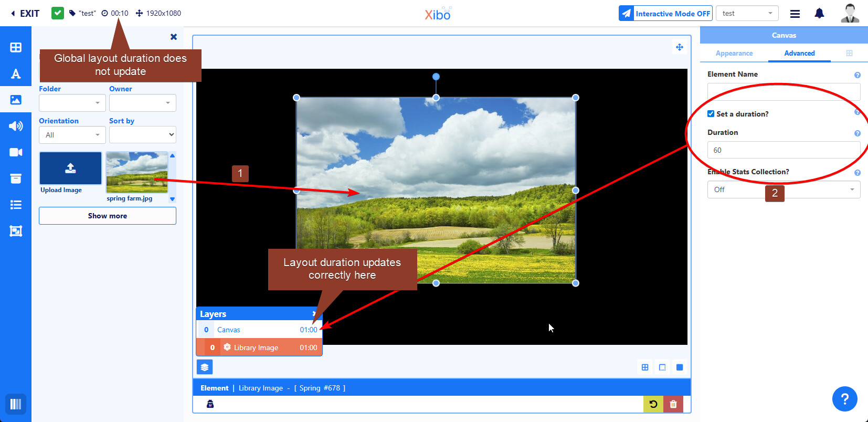Select the audio library icon

[16, 126]
